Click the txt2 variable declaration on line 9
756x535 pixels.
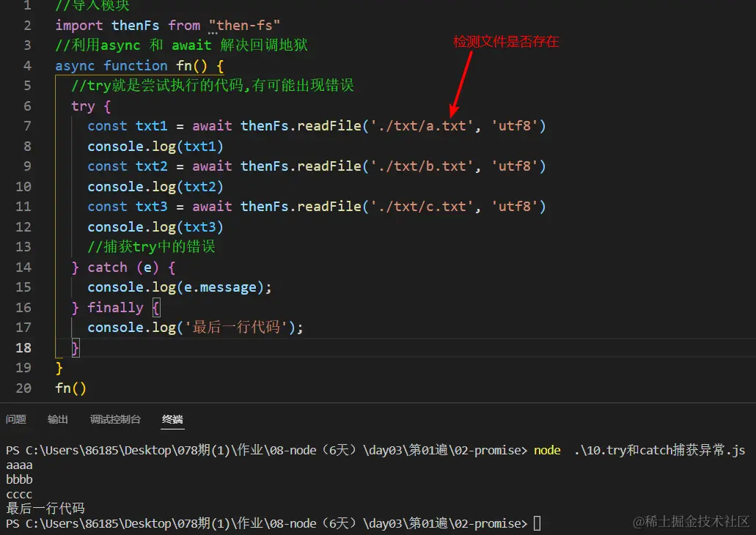pyautogui.click(x=151, y=166)
